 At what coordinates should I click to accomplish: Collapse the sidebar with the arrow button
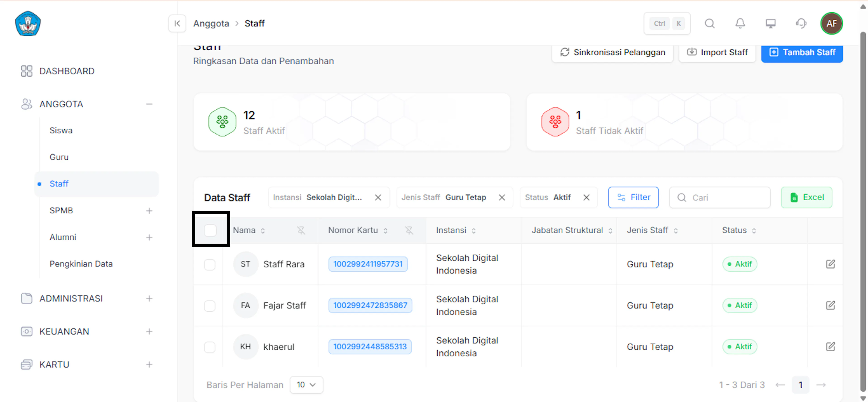(x=177, y=23)
